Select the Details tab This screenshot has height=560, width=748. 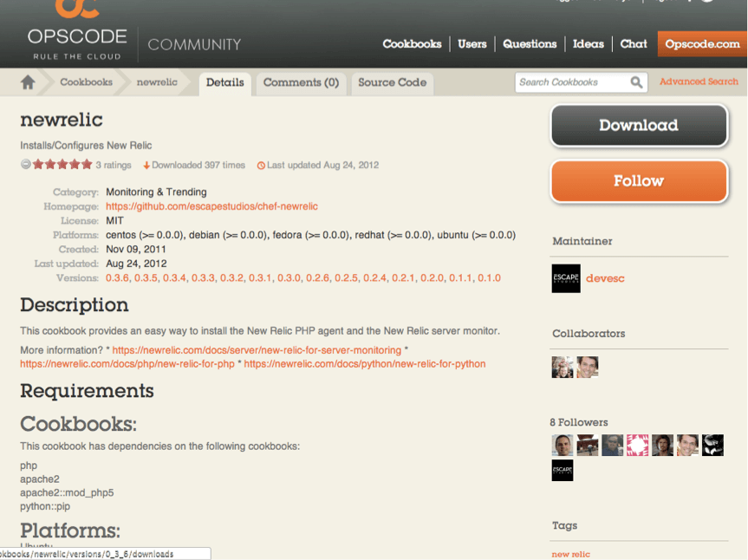click(224, 82)
